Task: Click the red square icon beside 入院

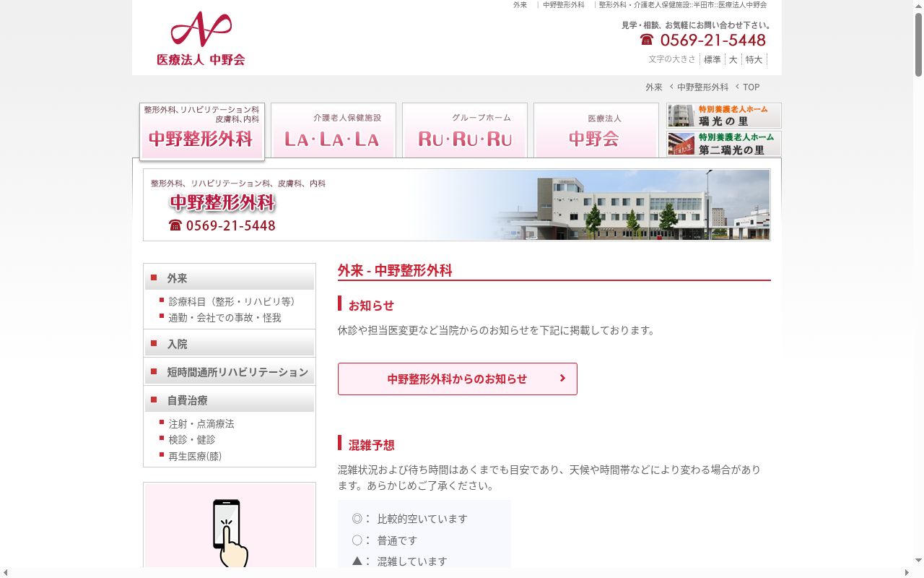Action: coord(154,343)
